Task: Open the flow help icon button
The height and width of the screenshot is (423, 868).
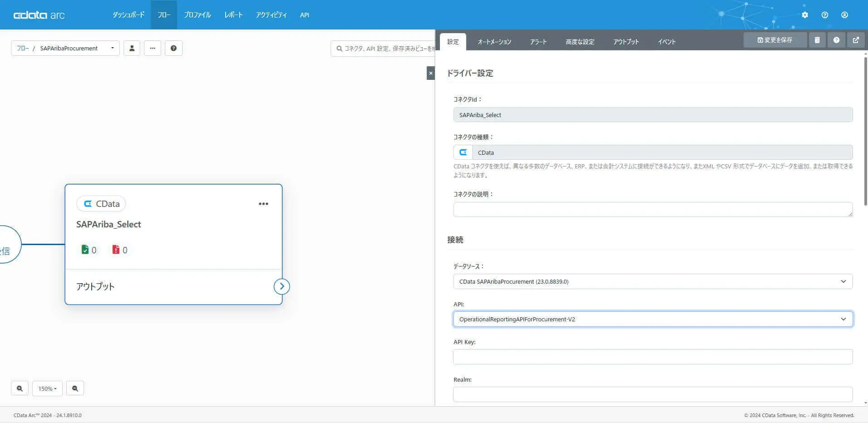Action: click(x=173, y=48)
